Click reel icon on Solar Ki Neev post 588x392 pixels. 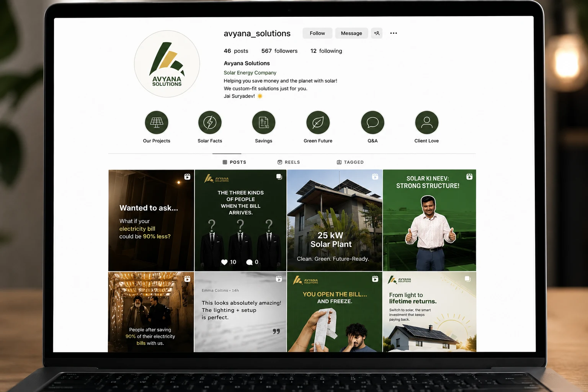(x=469, y=176)
